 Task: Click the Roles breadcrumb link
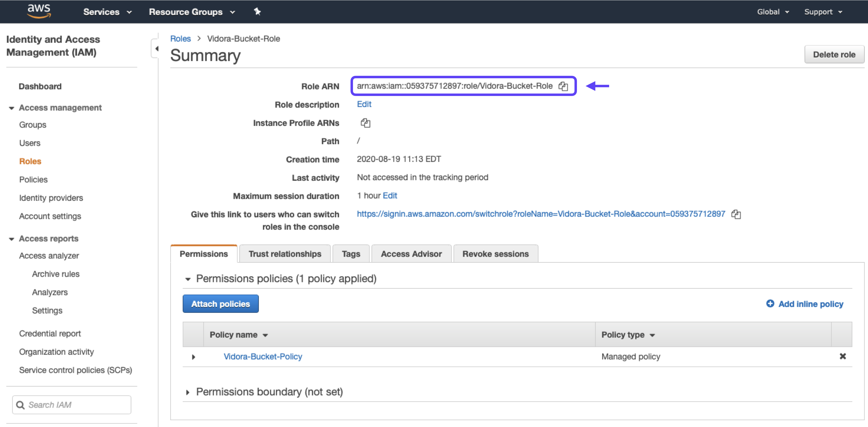(x=180, y=39)
